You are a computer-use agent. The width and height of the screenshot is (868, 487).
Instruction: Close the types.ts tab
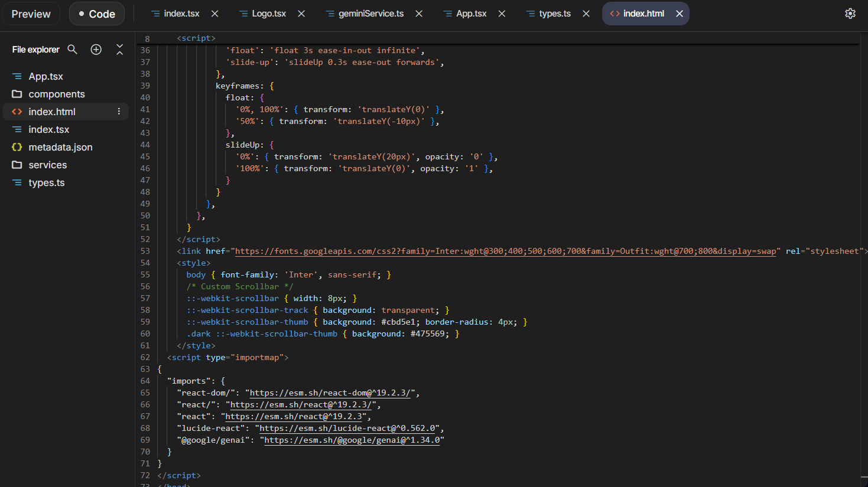pos(586,14)
